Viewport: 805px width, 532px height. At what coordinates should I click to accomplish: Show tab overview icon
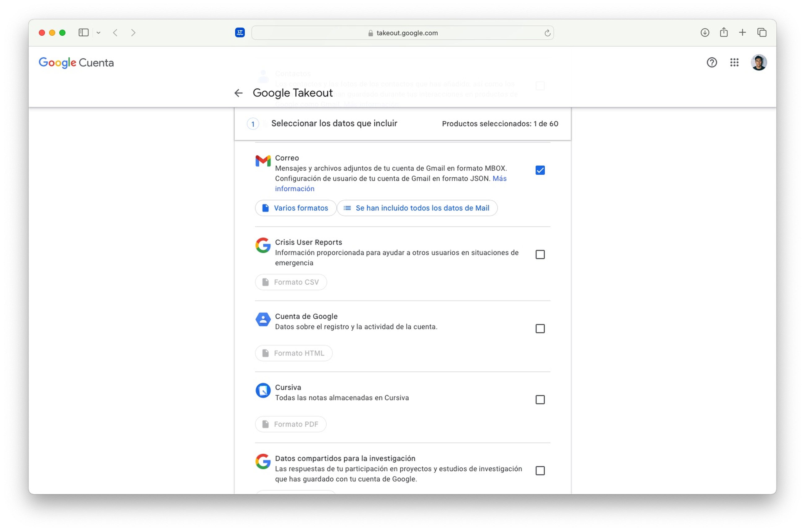pos(762,32)
